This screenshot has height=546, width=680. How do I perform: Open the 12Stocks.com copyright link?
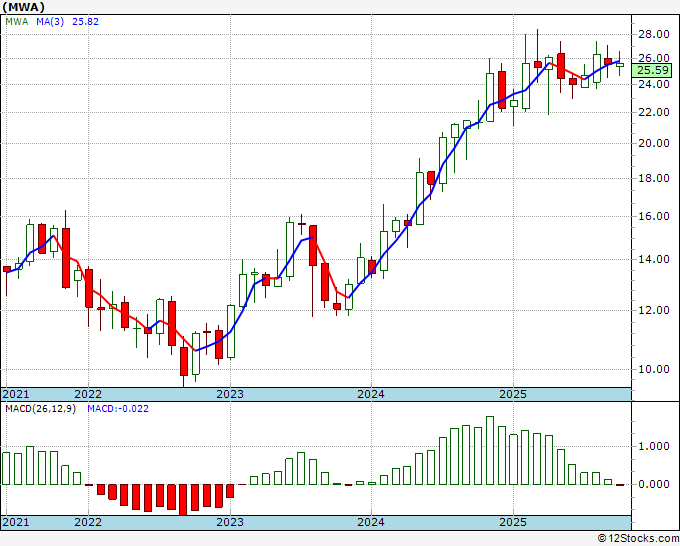click(638, 538)
